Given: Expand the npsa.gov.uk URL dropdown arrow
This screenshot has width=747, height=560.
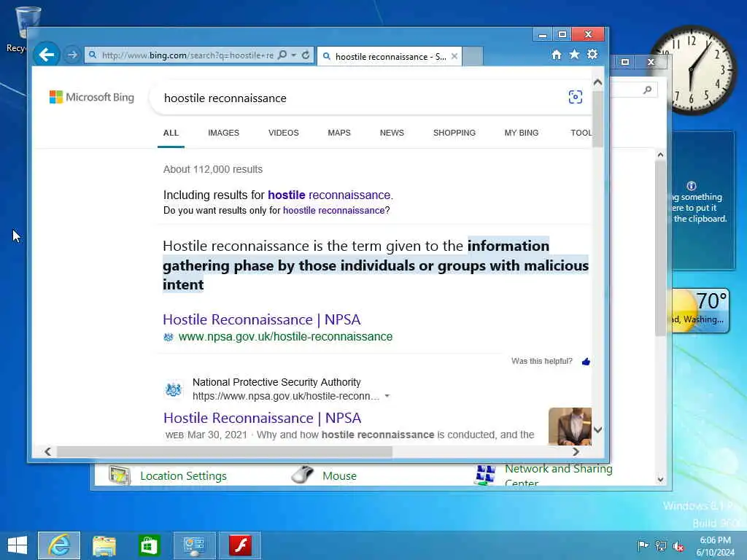Looking at the screenshot, I should point(387,396).
